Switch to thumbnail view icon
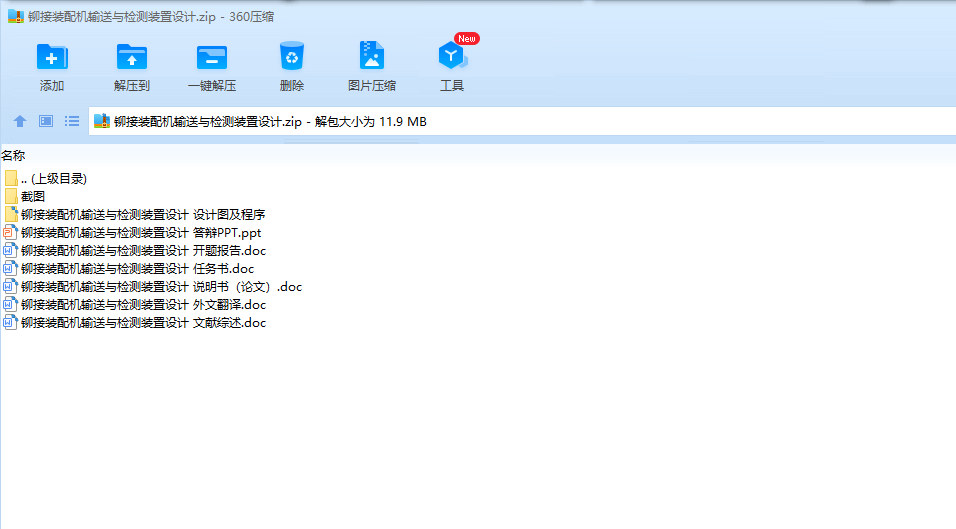 (x=46, y=121)
